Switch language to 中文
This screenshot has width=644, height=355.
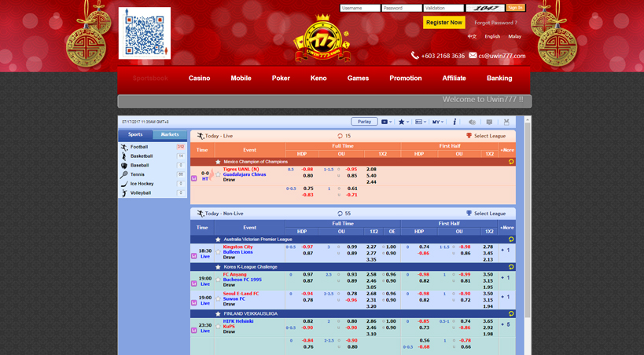(x=472, y=36)
